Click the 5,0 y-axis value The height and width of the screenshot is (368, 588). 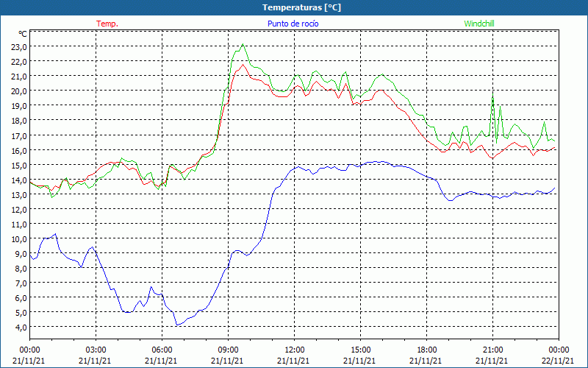pos(21,312)
